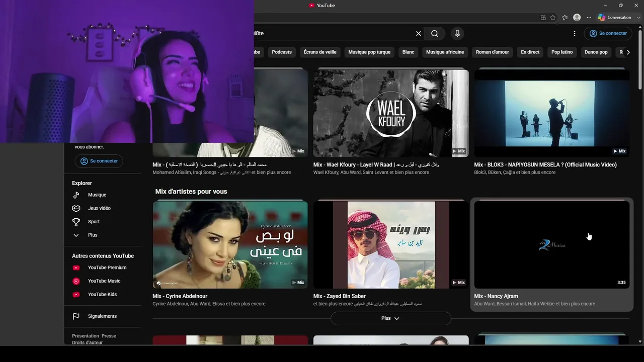Click the "Mix d'artistes pour vous" heading
644x362 pixels.
(x=191, y=192)
